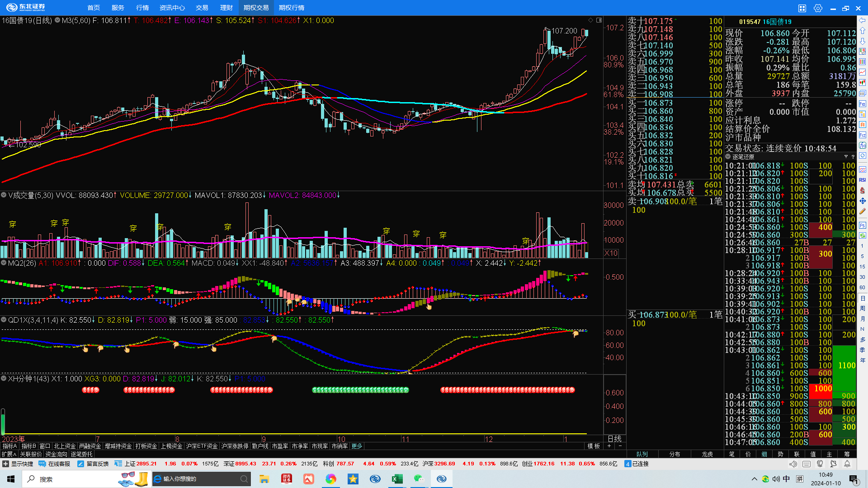Toggle the MQ2 indicator collapse circle

4,263
